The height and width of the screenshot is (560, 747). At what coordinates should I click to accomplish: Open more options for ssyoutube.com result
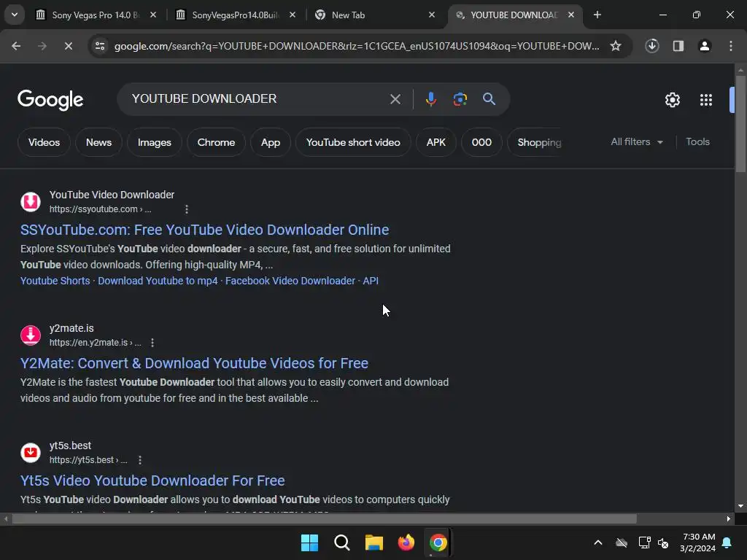tap(187, 209)
